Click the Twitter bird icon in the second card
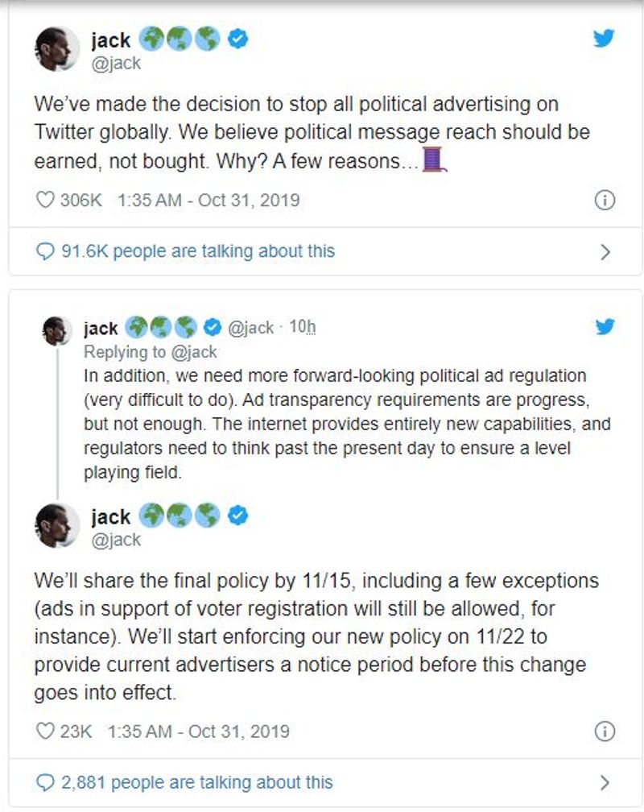The width and height of the screenshot is (644, 812). click(605, 326)
